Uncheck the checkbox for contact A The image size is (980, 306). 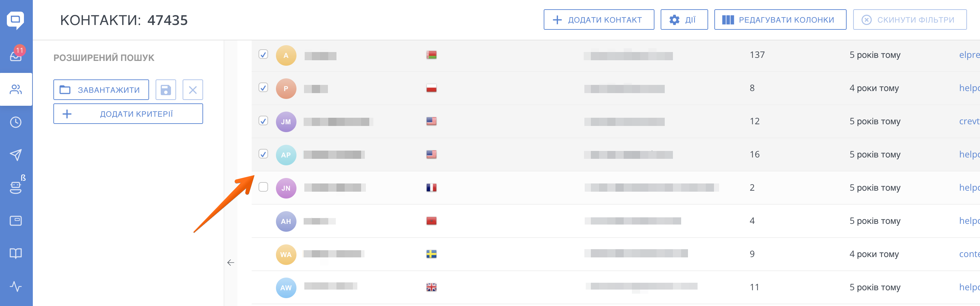point(263,54)
